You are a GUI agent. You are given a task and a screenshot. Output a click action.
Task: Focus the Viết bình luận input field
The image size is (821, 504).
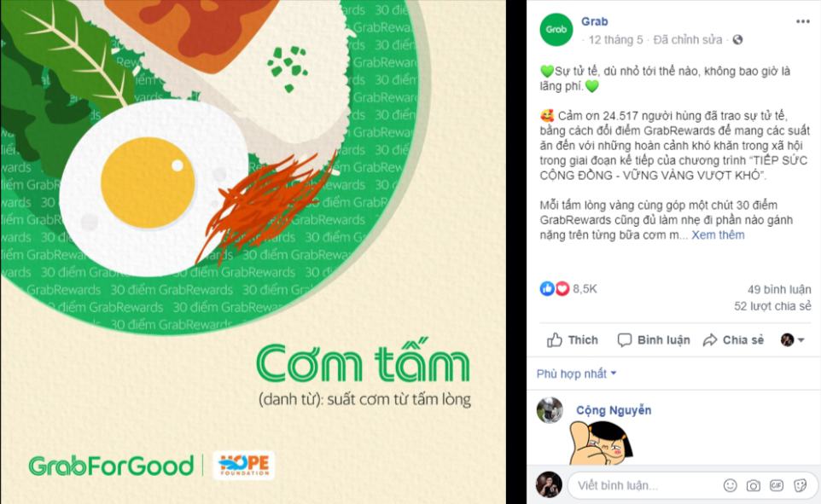(x=645, y=486)
